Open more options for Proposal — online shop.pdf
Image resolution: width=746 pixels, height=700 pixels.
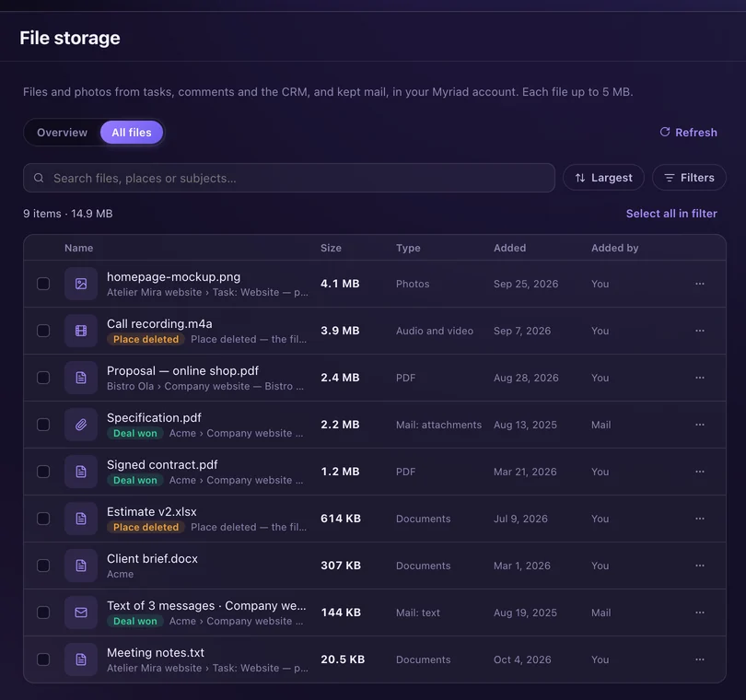click(699, 378)
